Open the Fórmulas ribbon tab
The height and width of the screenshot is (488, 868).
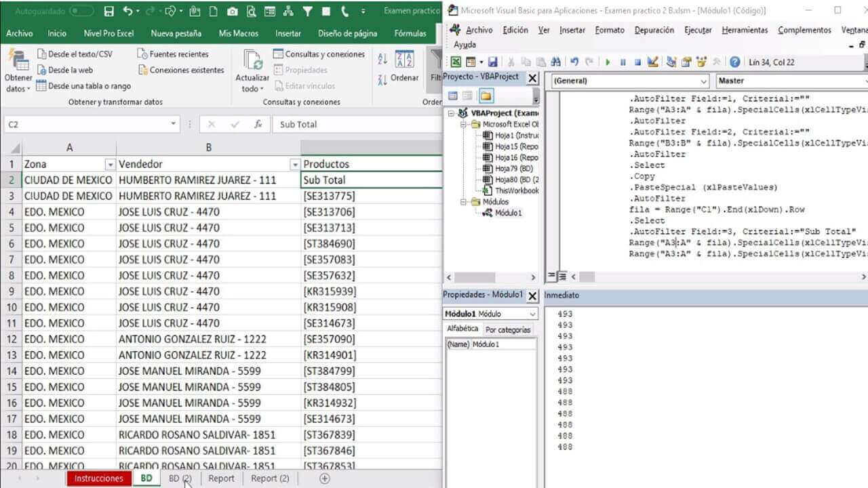(410, 33)
